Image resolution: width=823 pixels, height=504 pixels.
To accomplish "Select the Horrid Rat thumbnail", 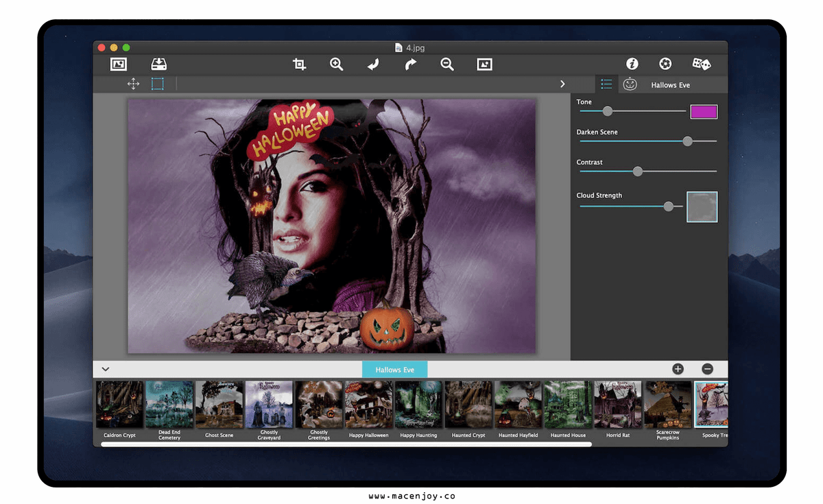I will pos(618,405).
